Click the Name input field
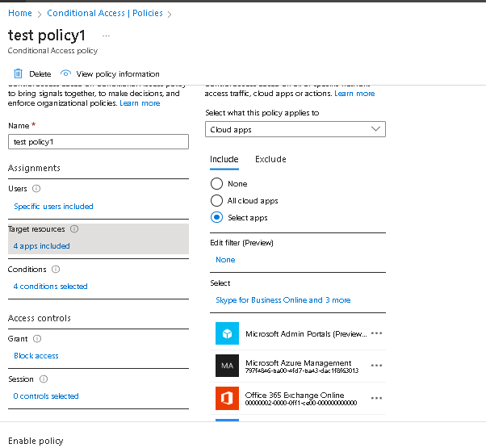 [x=98, y=141]
